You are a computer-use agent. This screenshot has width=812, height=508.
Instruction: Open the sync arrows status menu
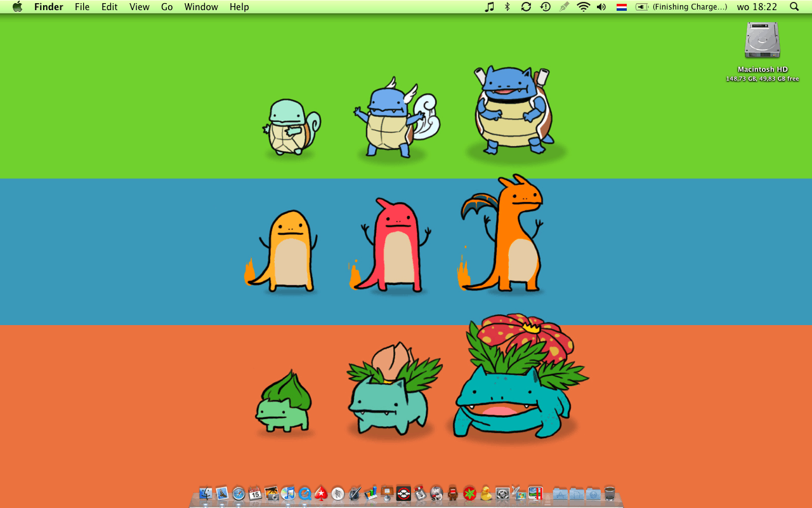[526, 7]
